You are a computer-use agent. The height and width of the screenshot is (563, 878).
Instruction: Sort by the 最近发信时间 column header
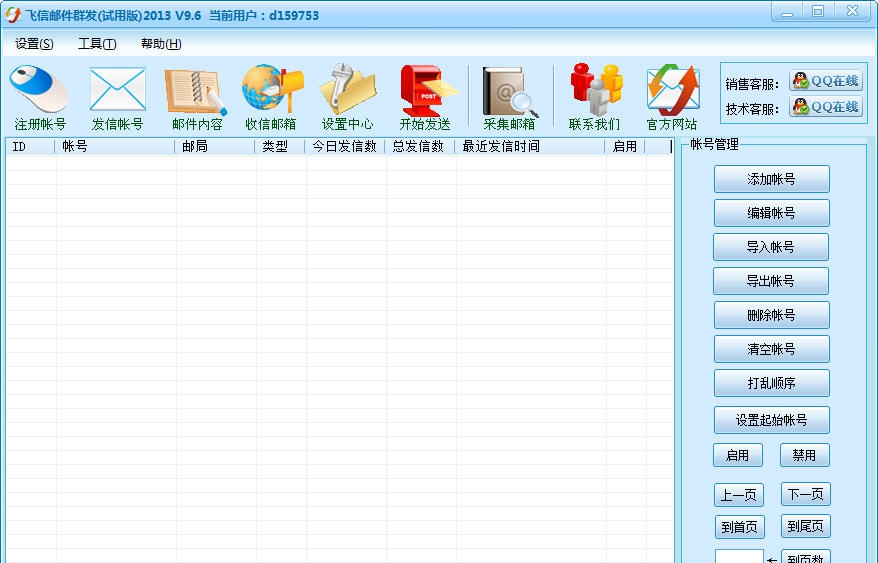point(530,147)
